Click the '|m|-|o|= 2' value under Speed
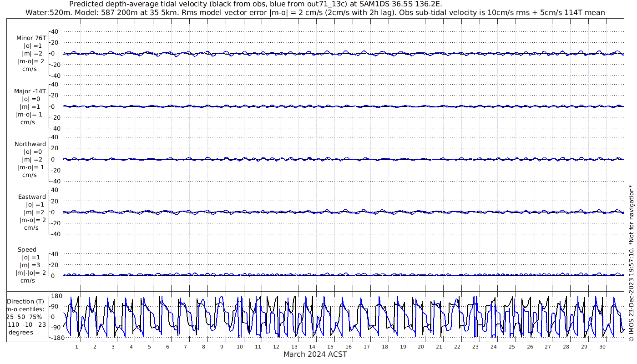 point(30,273)
